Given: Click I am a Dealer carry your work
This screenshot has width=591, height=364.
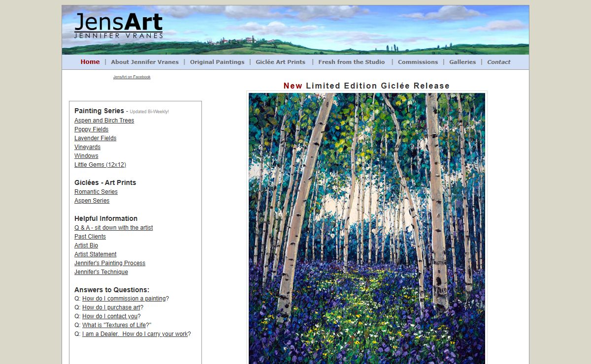Looking at the screenshot, I should click(x=135, y=334).
